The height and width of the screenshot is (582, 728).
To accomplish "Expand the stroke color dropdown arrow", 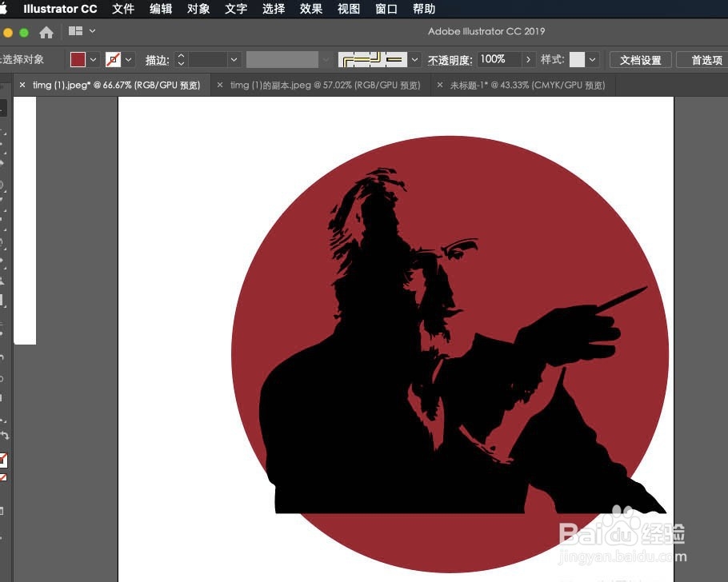I will pyautogui.click(x=129, y=59).
